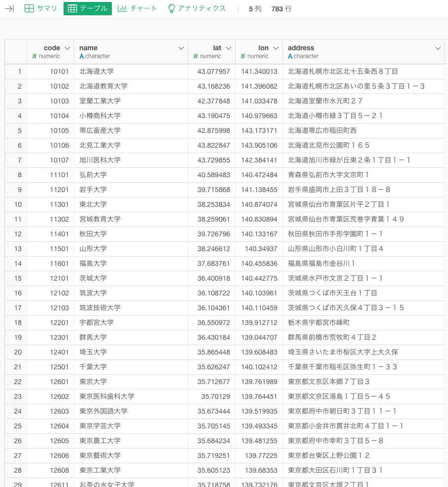Viewport: 448px width, 487px height.
Task: Click the numeric type icon under lat
Action: click(x=196, y=56)
